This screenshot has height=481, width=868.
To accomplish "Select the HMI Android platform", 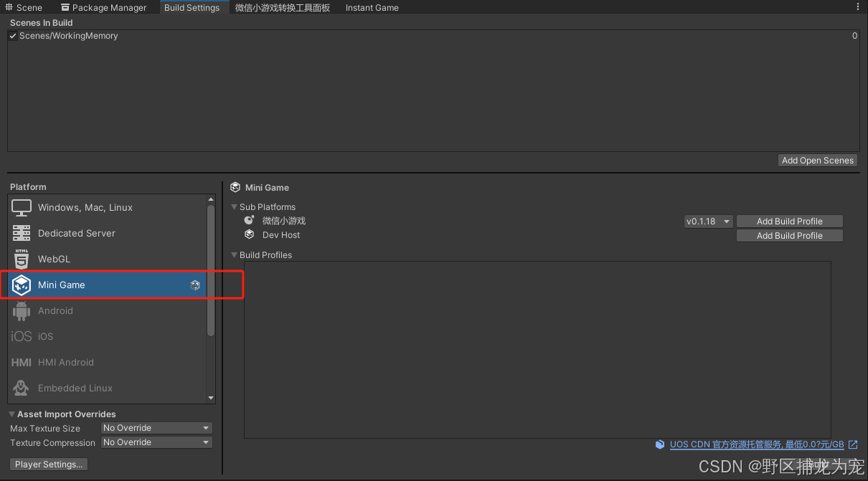I will click(x=107, y=362).
